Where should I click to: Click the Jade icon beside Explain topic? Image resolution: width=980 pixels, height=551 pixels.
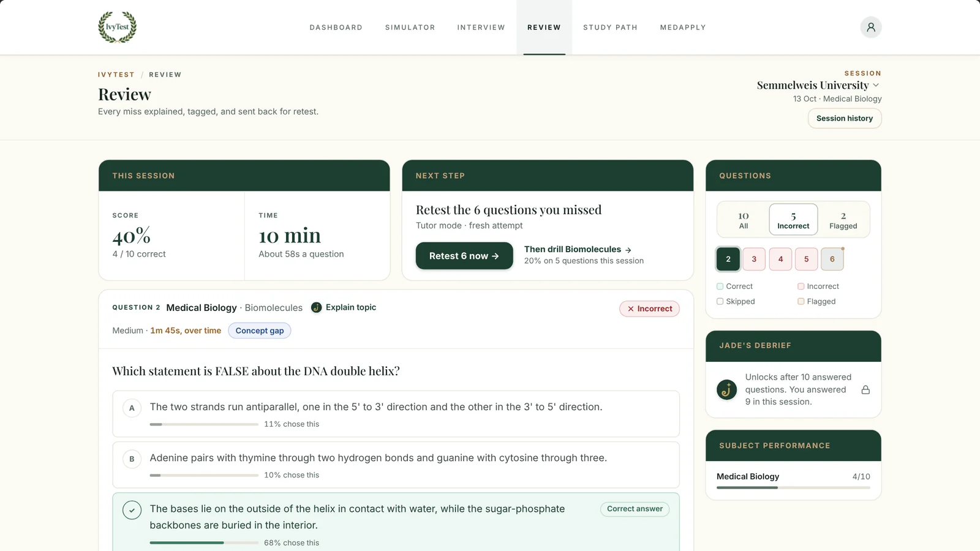[x=316, y=307]
